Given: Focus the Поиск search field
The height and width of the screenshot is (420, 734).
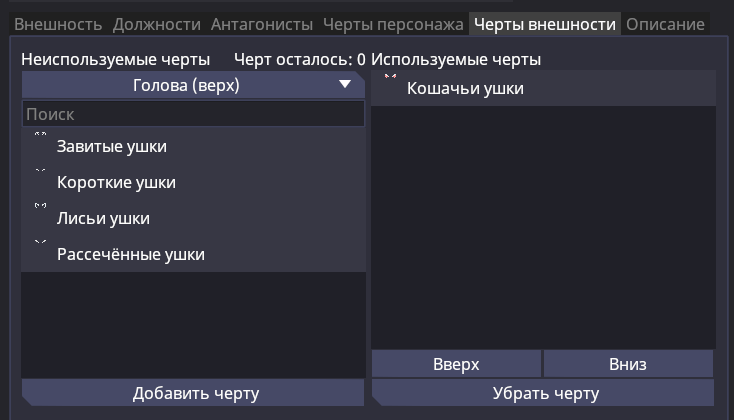Looking at the screenshot, I should point(193,115).
